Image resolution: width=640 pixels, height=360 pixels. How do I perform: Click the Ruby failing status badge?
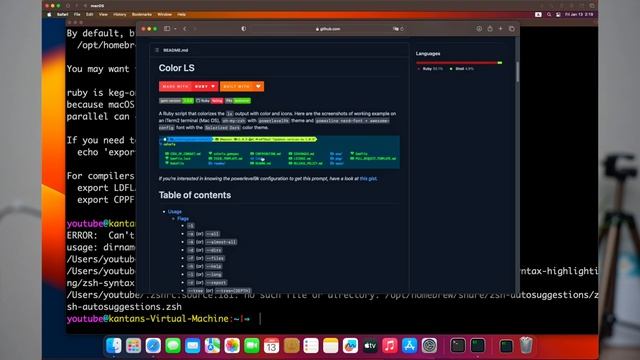[209, 100]
